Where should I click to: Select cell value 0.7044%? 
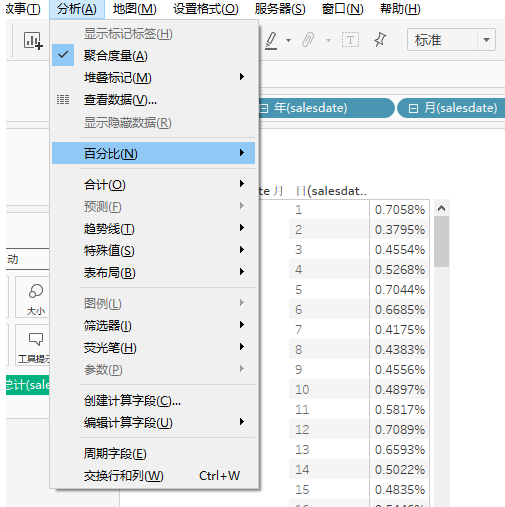(x=400, y=290)
